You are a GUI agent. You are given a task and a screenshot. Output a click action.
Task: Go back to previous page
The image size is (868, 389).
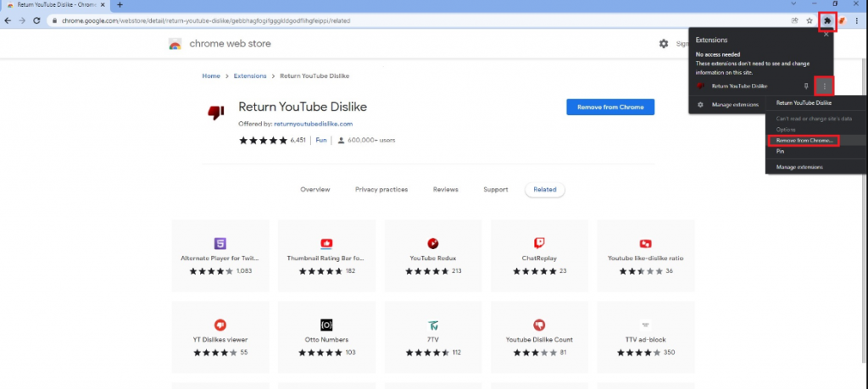pyautogui.click(x=8, y=20)
